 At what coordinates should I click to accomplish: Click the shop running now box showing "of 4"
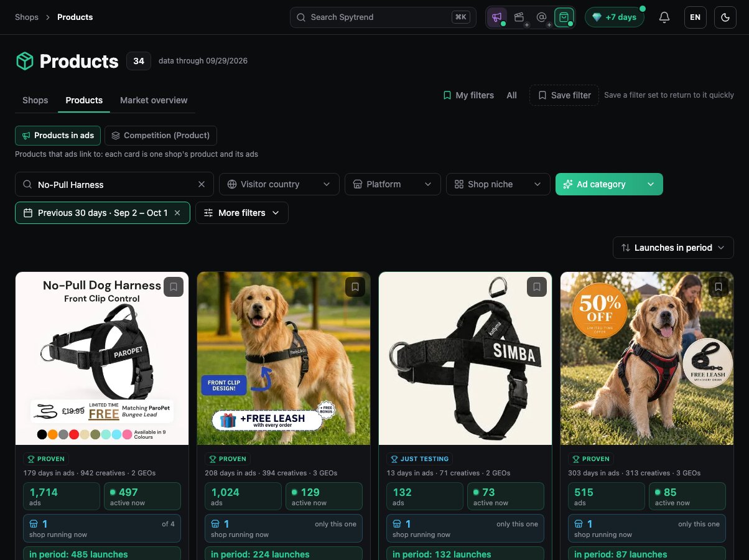point(102,528)
